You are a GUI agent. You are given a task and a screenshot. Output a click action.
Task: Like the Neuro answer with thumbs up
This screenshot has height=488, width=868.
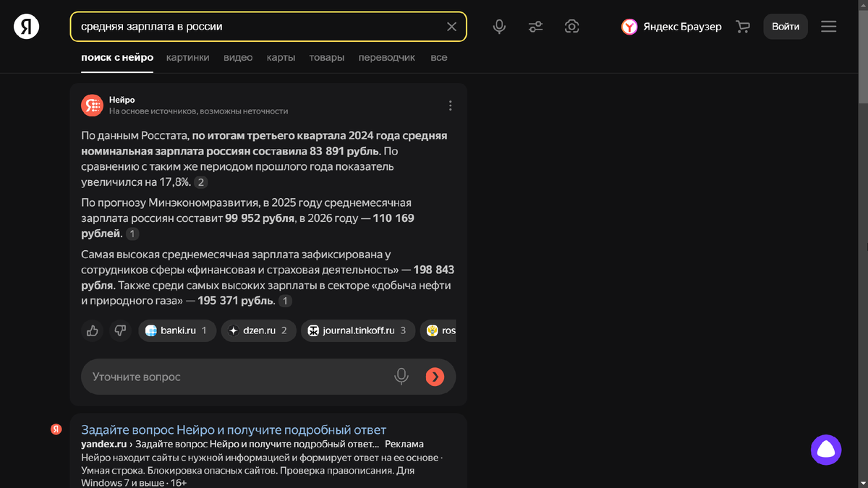(93, 330)
